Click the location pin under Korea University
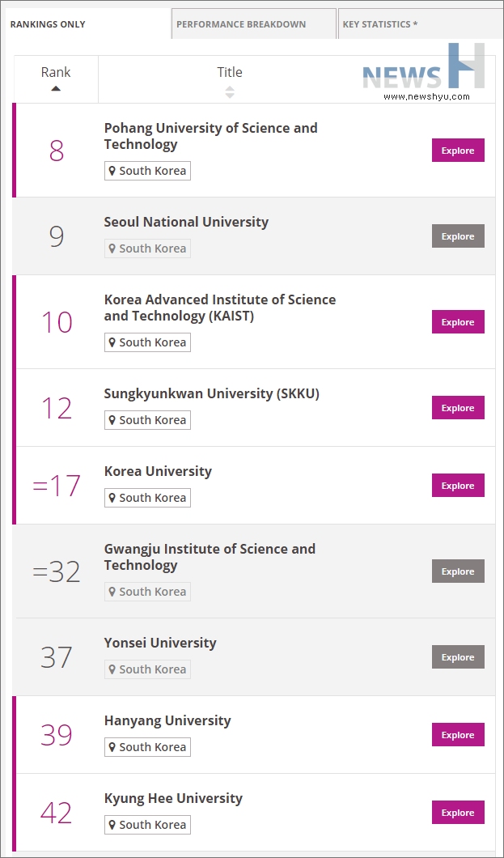504x858 pixels. (x=112, y=498)
